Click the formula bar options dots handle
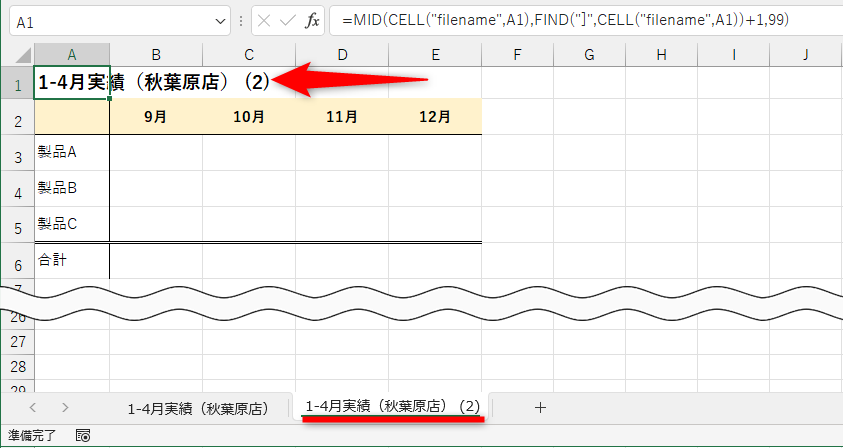This screenshot has width=843, height=448. coord(241,21)
